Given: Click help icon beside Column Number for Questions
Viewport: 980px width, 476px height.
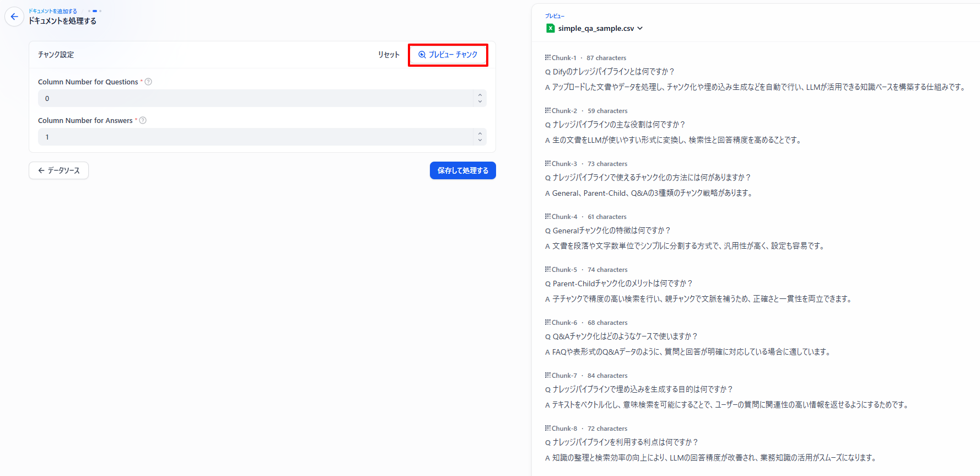Looking at the screenshot, I should (148, 82).
